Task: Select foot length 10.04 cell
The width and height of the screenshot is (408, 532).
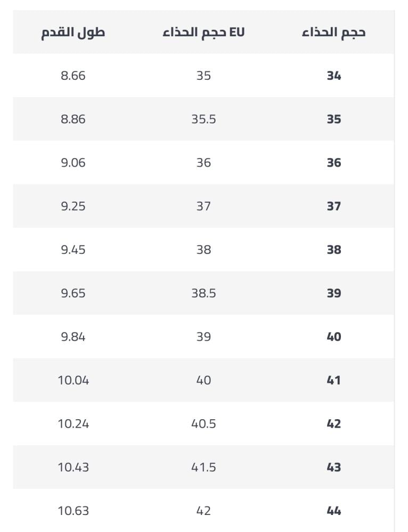Action: coord(73,380)
